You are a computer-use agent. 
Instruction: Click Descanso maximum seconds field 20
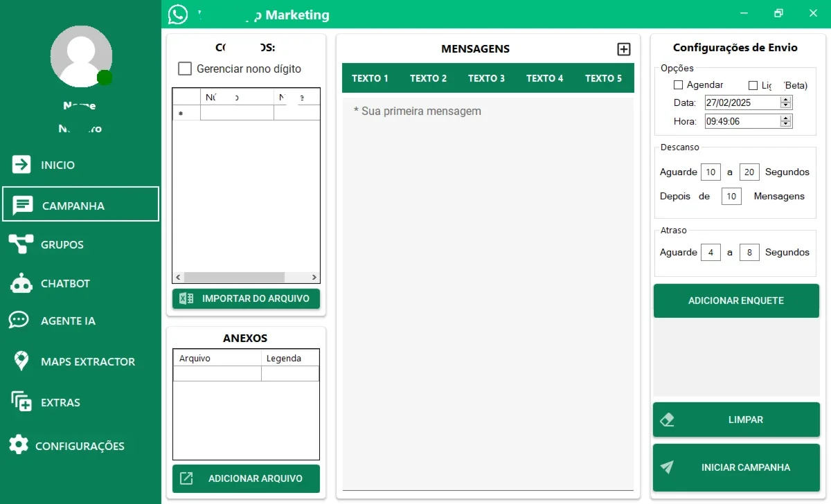749,172
